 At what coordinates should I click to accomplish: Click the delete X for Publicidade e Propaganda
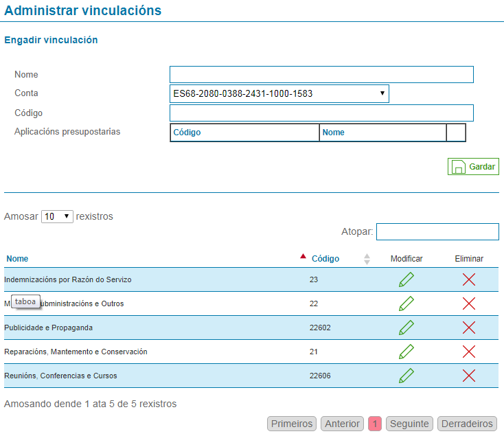click(469, 328)
